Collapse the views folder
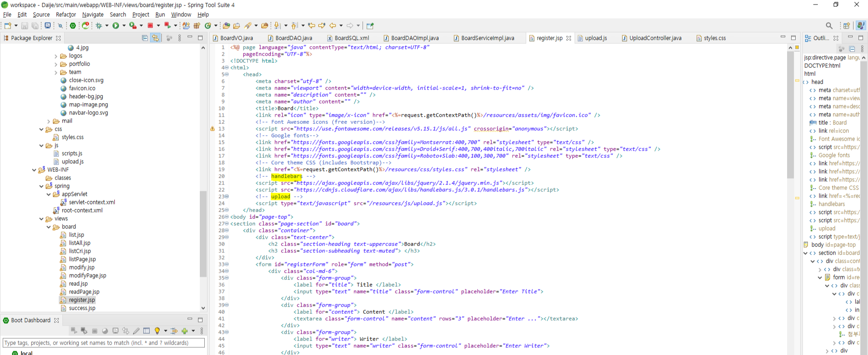The width and height of the screenshot is (868, 355). [42, 219]
